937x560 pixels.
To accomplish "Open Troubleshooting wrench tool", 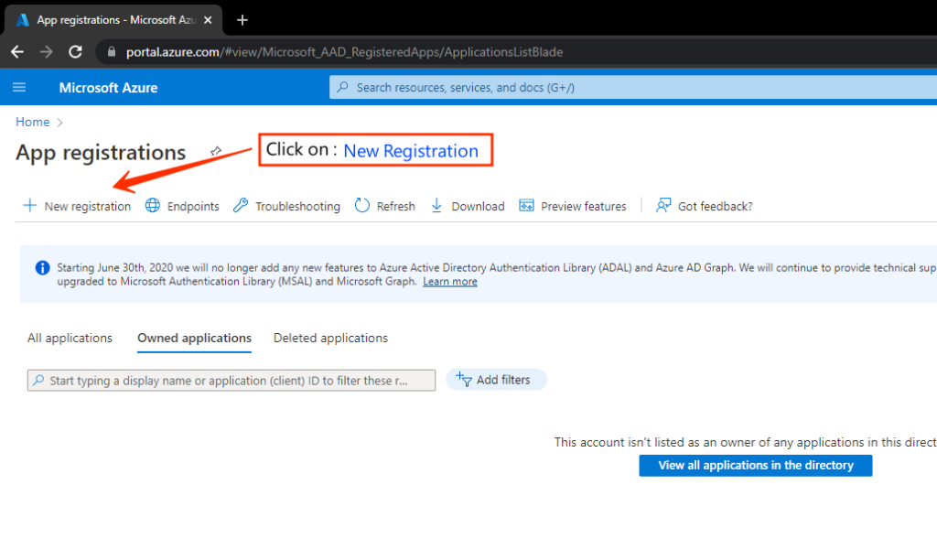I will (x=241, y=206).
